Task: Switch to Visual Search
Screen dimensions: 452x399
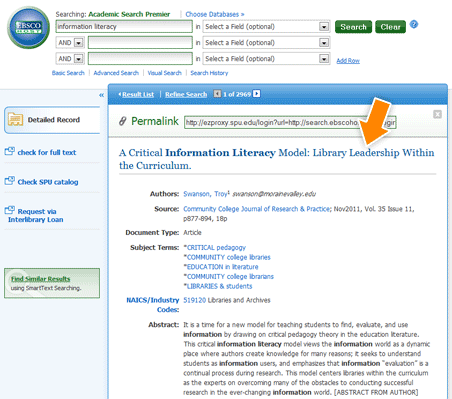Action: pyautogui.click(x=165, y=73)
